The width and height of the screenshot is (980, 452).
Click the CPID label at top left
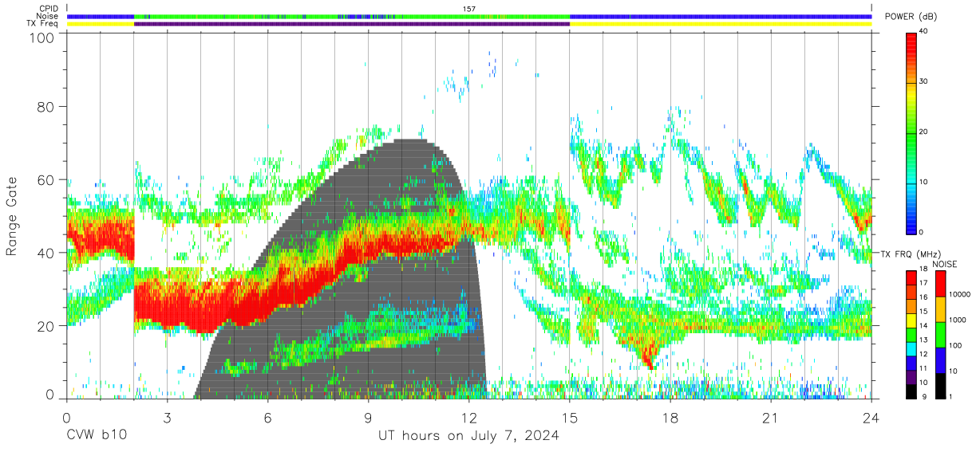(x=49, y=9)
